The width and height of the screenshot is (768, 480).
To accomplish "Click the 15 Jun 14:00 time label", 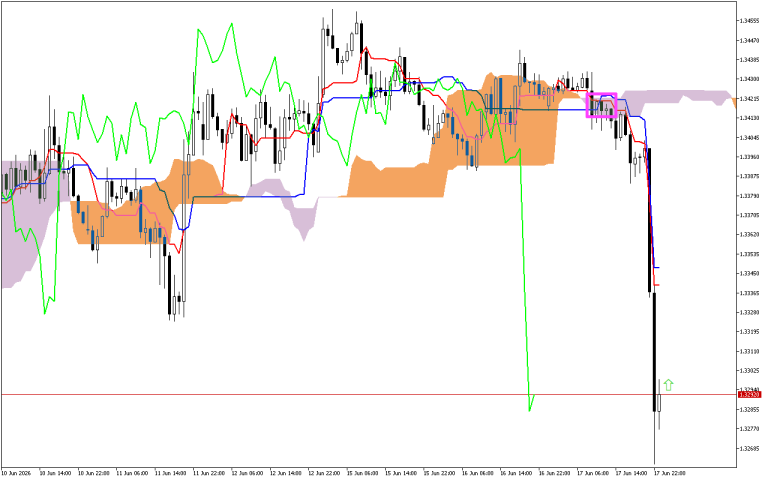I will pos(401,473).
